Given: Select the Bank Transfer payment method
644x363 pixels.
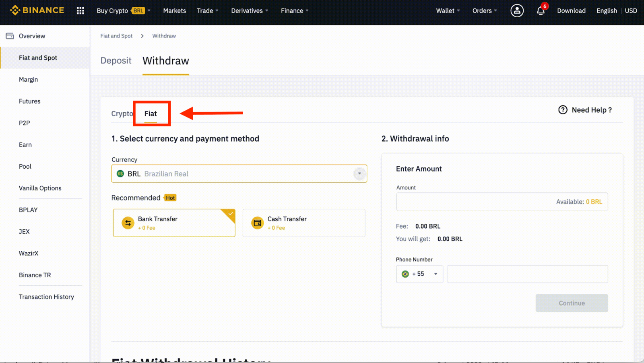Looking at the screenshot, I should (174, 223).
